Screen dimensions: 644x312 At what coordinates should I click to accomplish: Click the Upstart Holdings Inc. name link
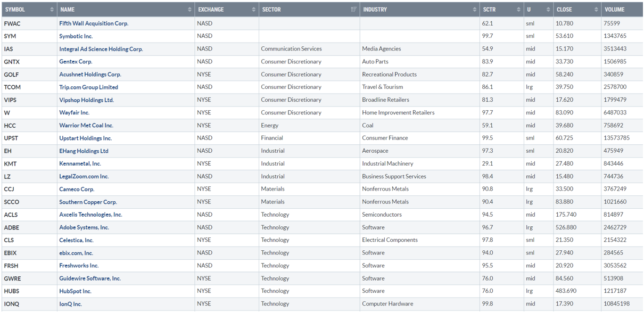86,138
